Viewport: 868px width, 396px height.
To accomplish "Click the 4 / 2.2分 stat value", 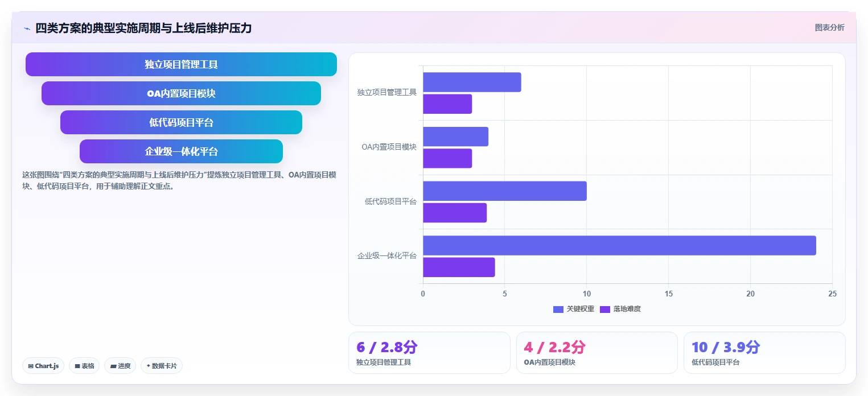I will click(x=555, y=347).
